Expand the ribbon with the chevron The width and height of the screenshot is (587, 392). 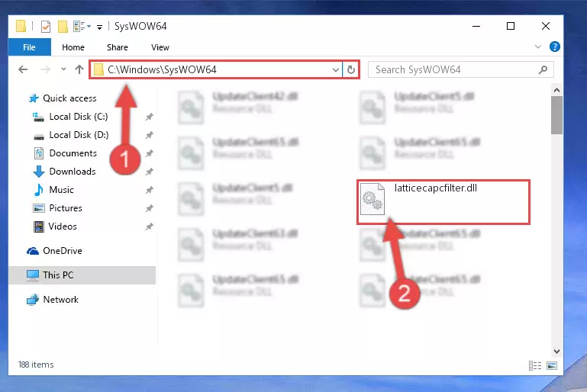click(x=537, y=47)
